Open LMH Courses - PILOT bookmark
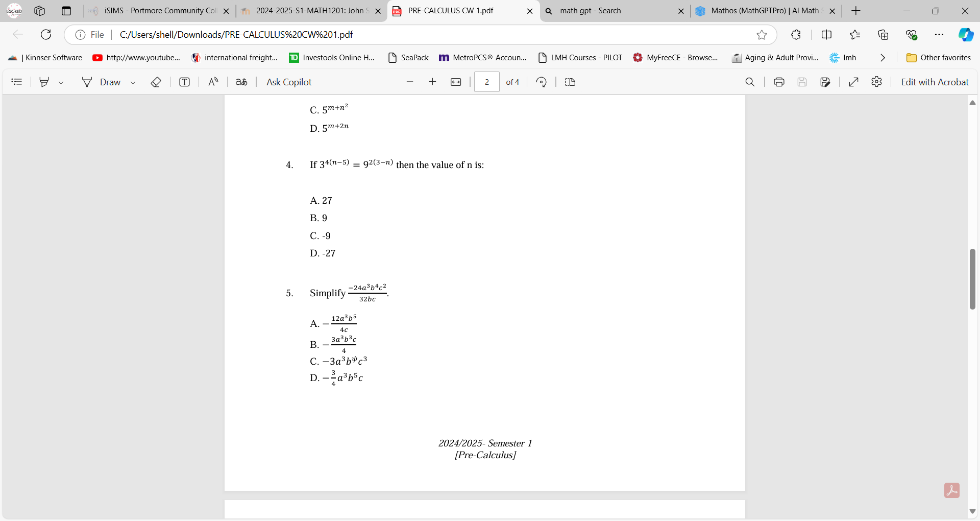This screenshot has width=980, height=521. tap(580, 58)
